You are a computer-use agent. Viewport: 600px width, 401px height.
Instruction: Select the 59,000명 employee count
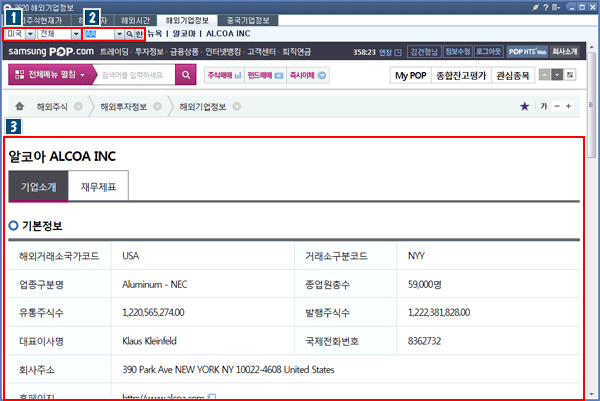(x=425, y=284)
